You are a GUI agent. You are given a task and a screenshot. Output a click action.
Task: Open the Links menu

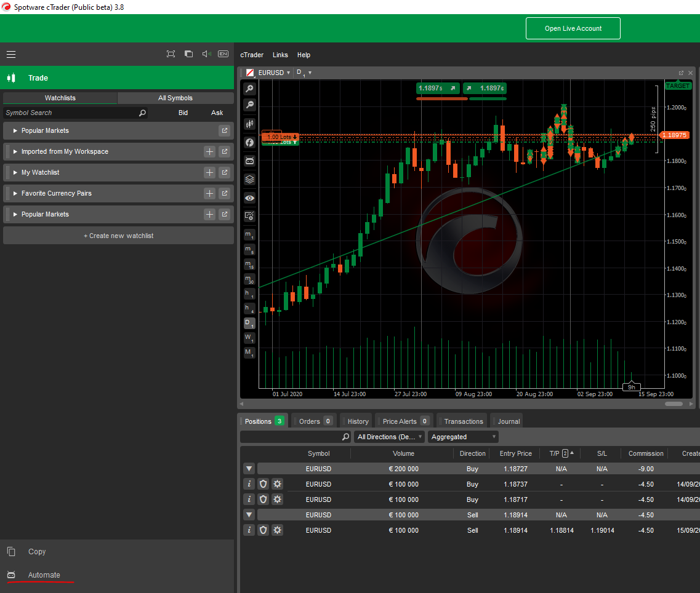(x=280, y=55)
